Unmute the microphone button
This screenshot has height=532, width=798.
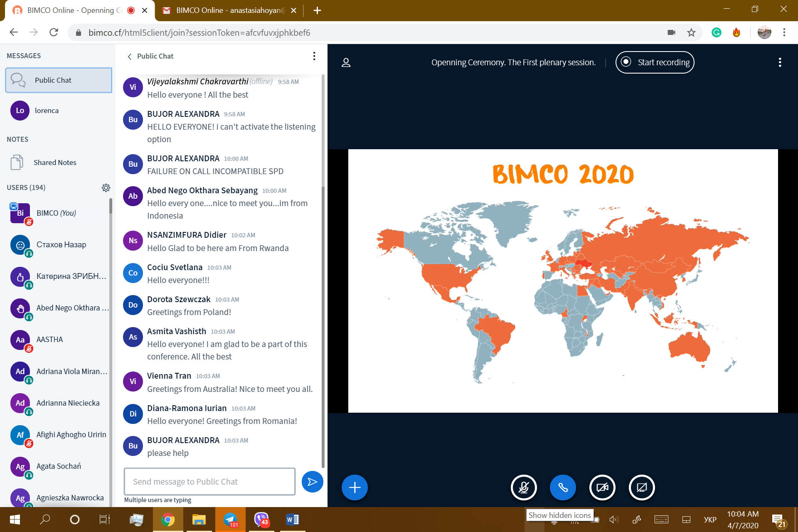tap(523, 487)
